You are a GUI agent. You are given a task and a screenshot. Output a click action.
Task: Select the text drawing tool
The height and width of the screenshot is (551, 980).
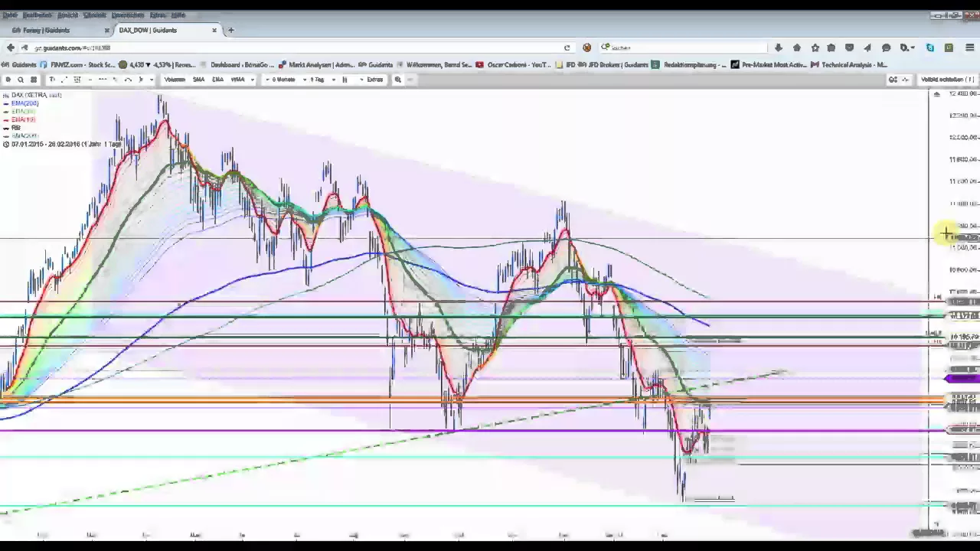tap(52, 80)
